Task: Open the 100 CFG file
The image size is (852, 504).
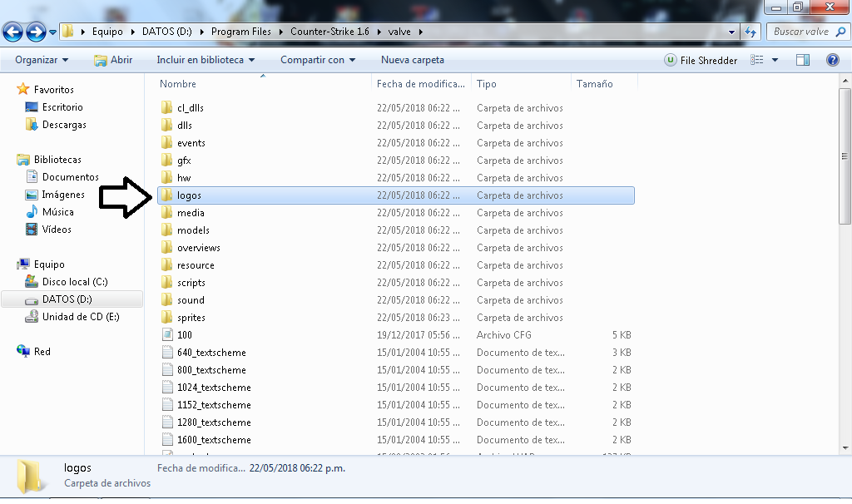Action: 185,335
